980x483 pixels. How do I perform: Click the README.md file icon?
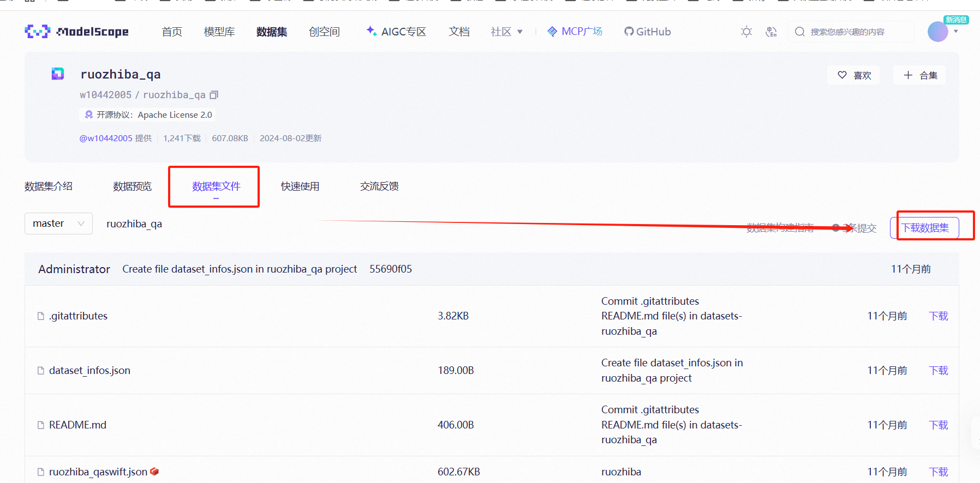(x=41, y=425)
